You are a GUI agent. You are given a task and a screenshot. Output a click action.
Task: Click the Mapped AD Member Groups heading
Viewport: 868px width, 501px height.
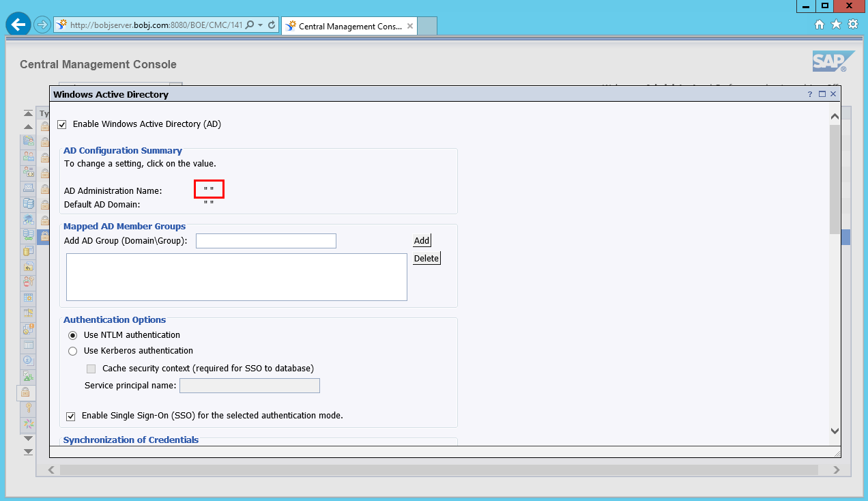(x=124, y=226)
